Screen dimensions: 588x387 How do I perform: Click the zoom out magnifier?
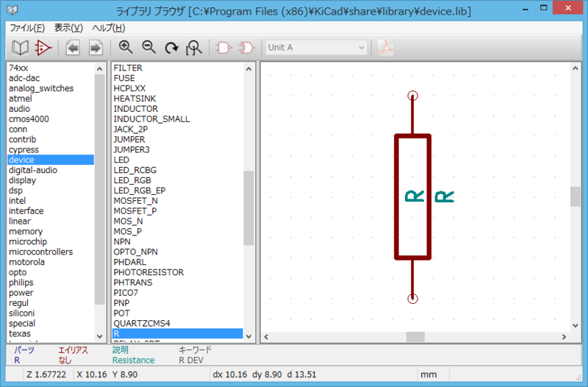click(x=149, y=47)
